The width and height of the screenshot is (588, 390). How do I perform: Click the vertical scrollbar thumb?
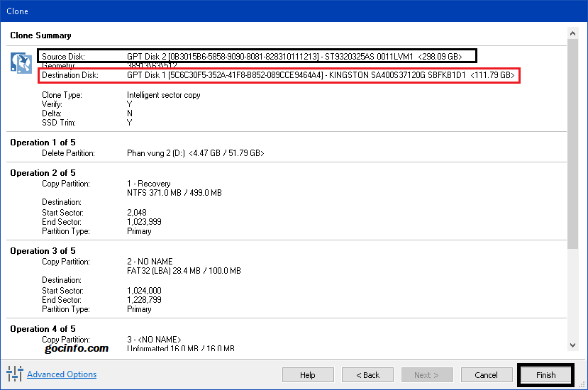[x=573, y=142]
